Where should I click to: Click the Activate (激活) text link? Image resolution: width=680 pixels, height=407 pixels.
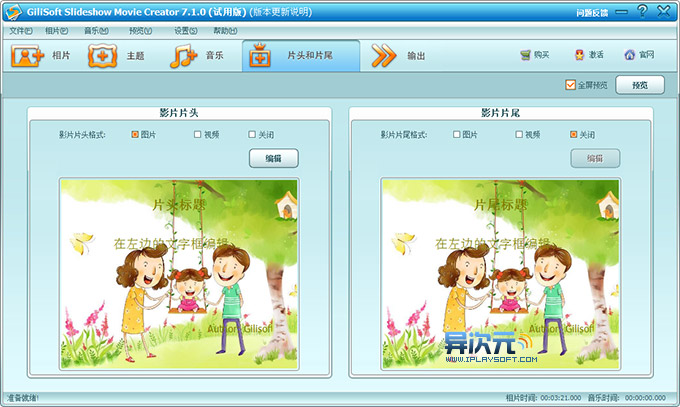(596, 55)
